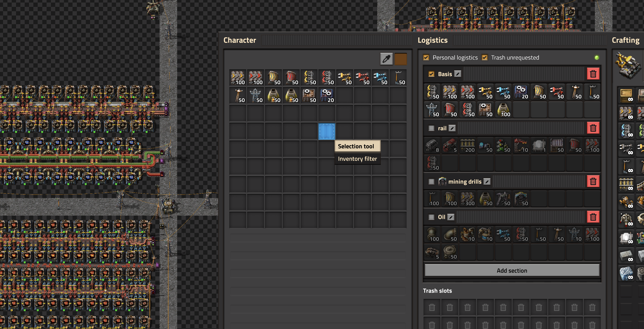644x329 pixels.
Task: Open burner mining drill request
Action: coord(503,199)
